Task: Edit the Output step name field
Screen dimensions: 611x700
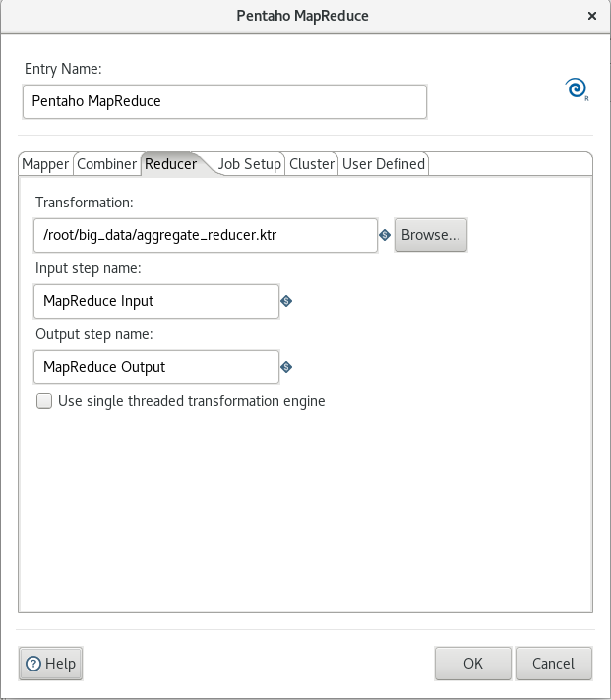Action: click(x=156, y=367)
